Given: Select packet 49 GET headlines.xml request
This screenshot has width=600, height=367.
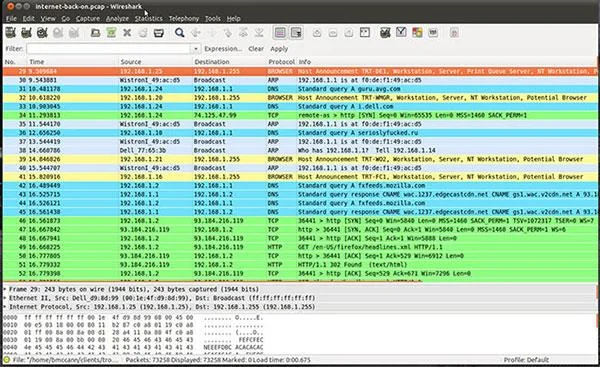Looking at the screenshot, I should tap(300, 247).
